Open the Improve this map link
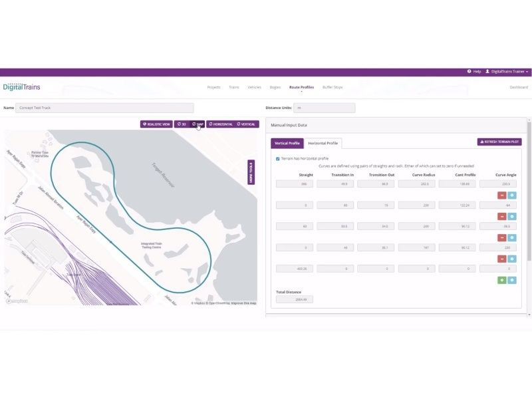The height and width of the screenshot is (399, 532). pos(243,303)
